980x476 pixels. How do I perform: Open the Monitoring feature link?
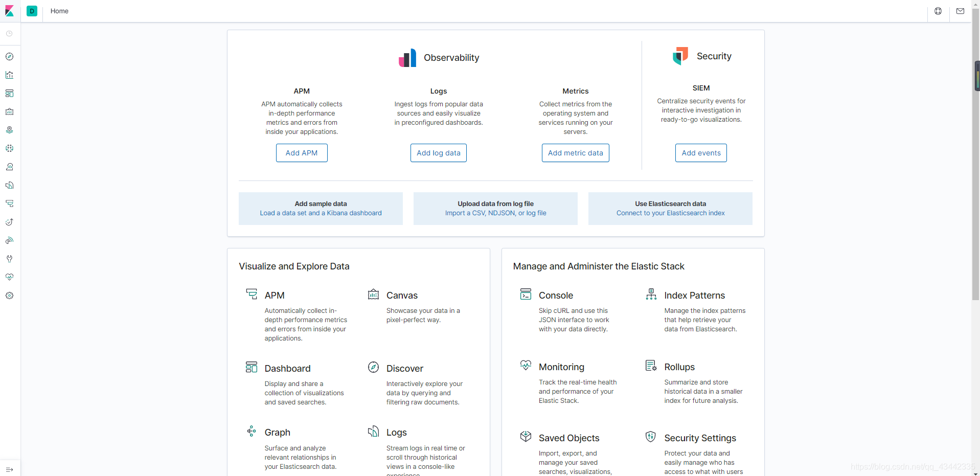coord(561,367)
